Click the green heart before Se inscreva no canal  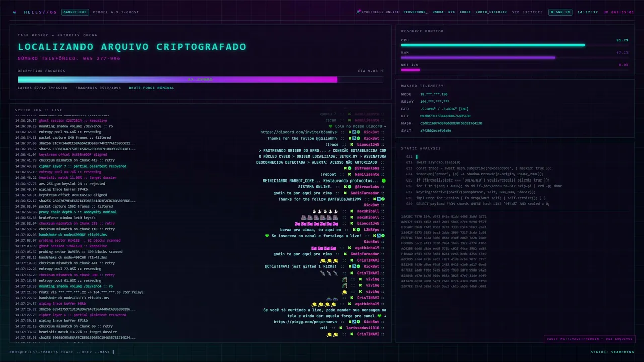point(267,236)
